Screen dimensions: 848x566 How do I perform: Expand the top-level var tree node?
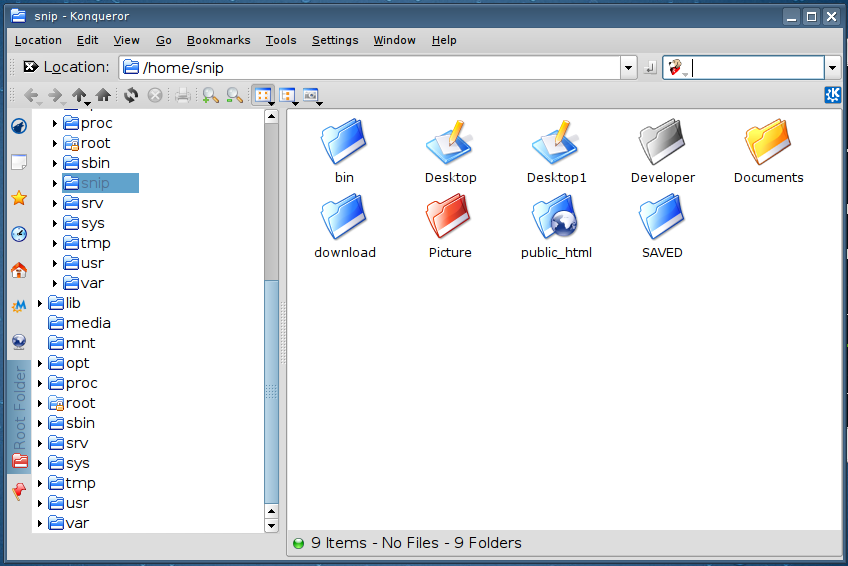point(39,523)
